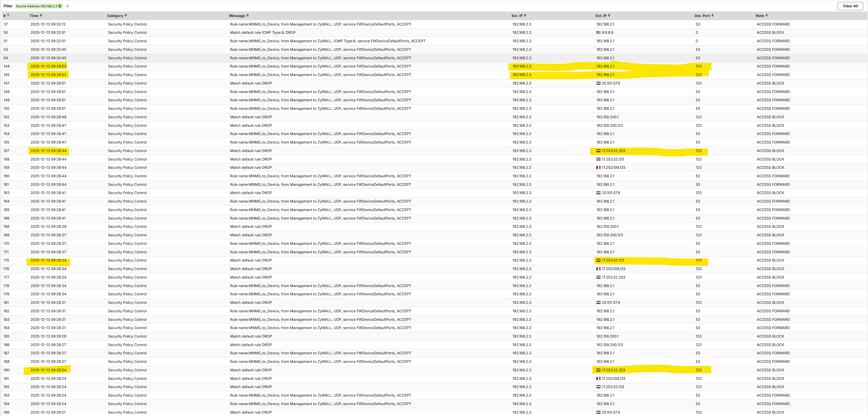Click the ICMP Type:8 DROP message in row 50
The height and width of the screenshot is (416, 868).
coord(263,33)
